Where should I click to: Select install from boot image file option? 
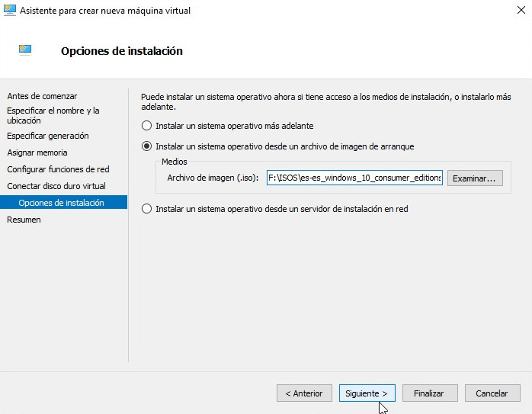tap(147, 146)
